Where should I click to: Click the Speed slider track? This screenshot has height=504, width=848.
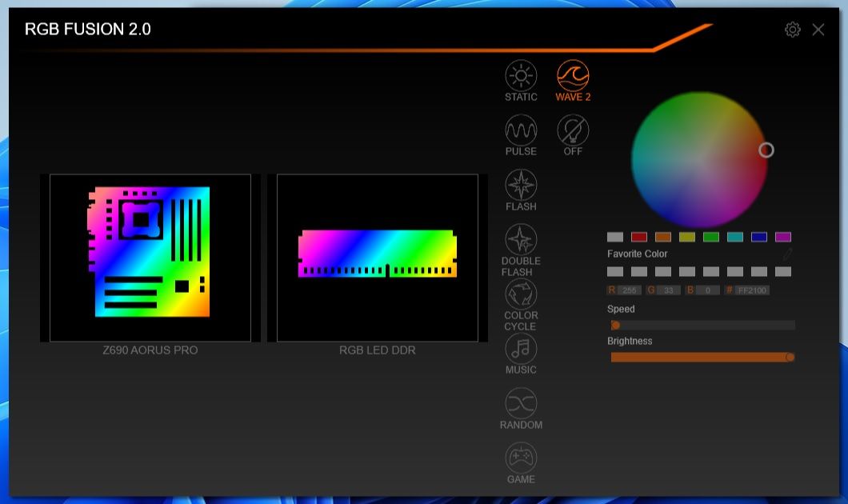coord(702,325)
